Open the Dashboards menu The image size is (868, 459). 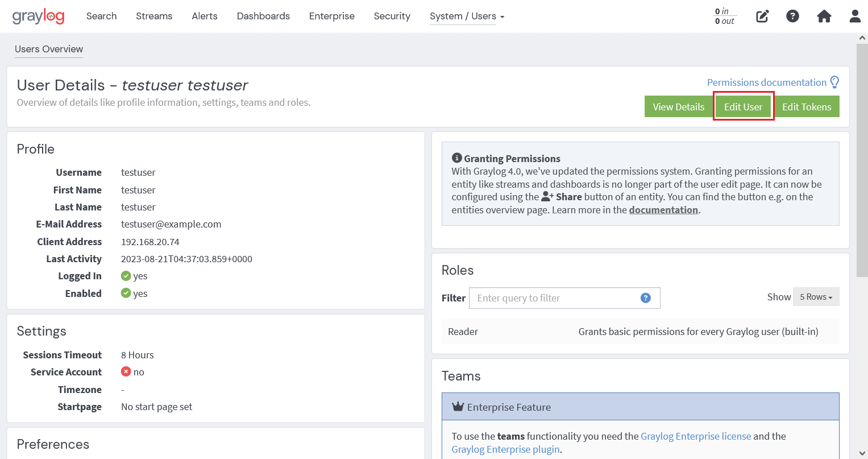263,16
